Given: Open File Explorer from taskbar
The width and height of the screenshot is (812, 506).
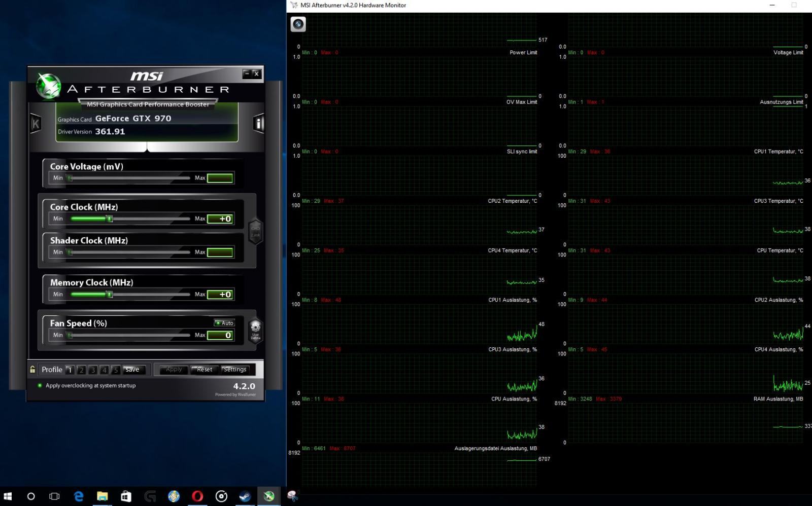Looking at the screenshot, I should [x=103, y=496].
